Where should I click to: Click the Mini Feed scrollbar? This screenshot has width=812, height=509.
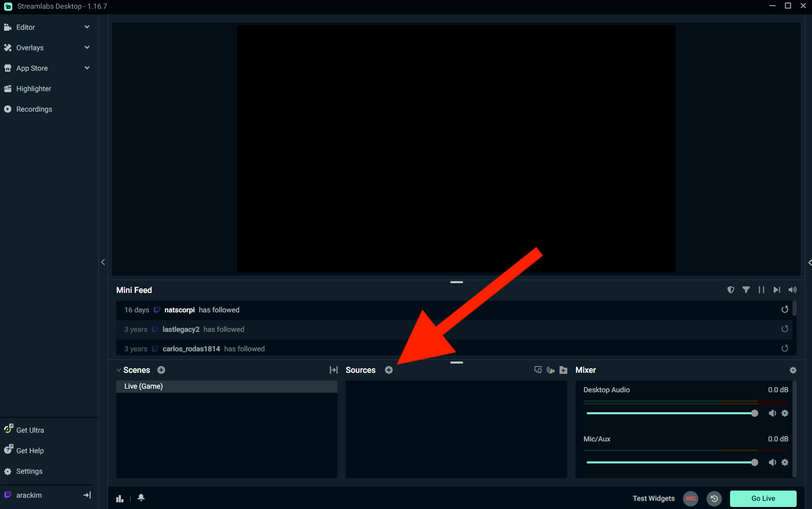coord(795,308)
